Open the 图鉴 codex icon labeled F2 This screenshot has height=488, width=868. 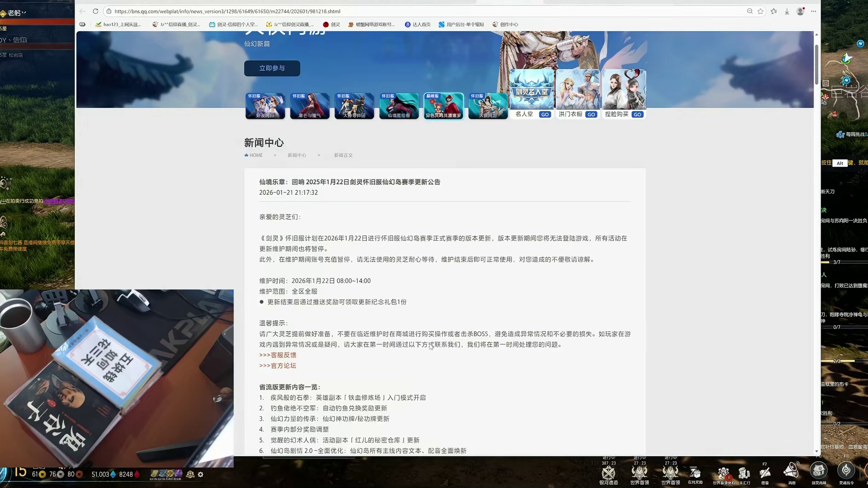tap(765, 472)
